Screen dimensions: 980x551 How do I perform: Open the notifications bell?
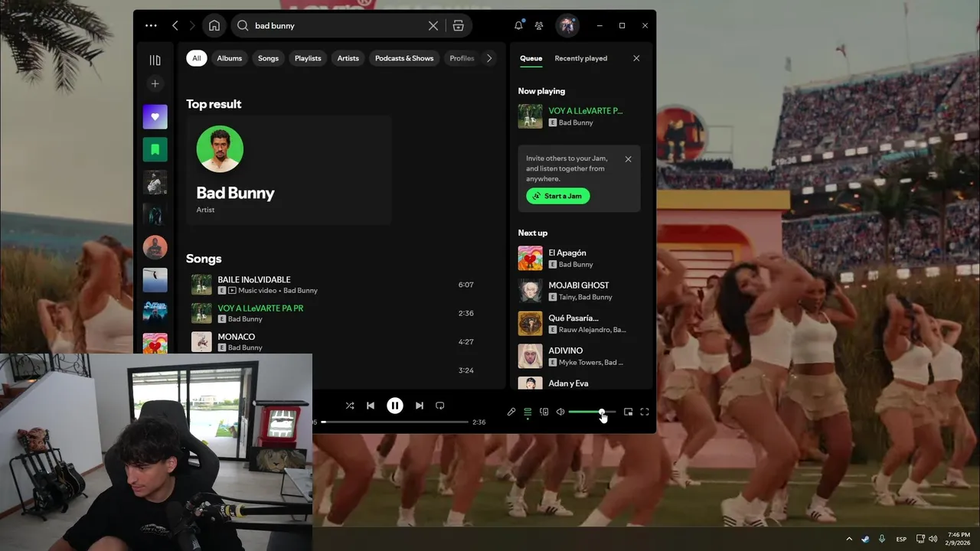click(518, 25)
